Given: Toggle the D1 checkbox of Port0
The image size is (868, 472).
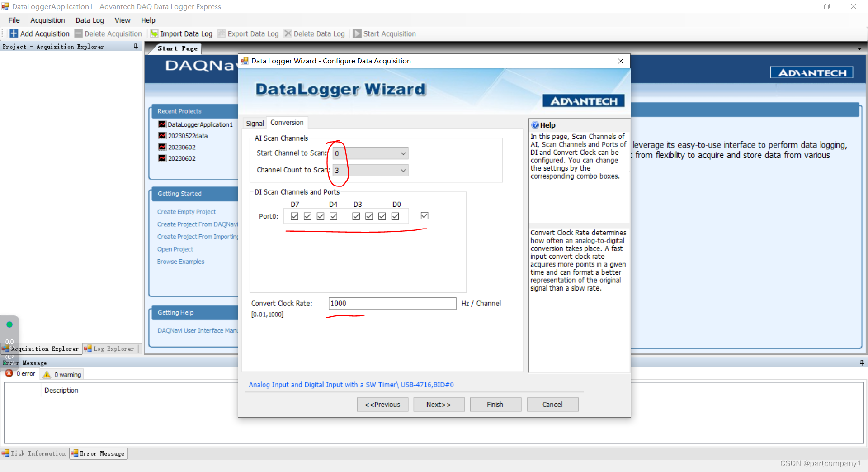Looking at the screenshot, I should 382,216.
